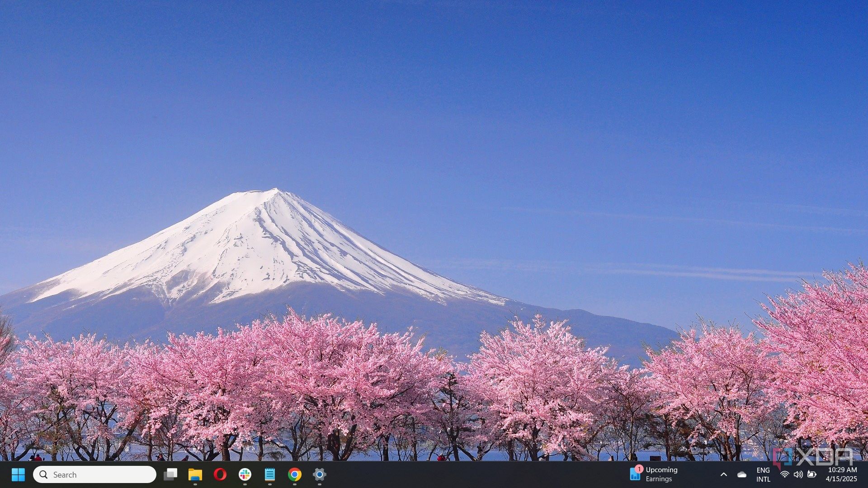
Task: Open the Settings gear app on the taskbar
Action: click(320, 474)
